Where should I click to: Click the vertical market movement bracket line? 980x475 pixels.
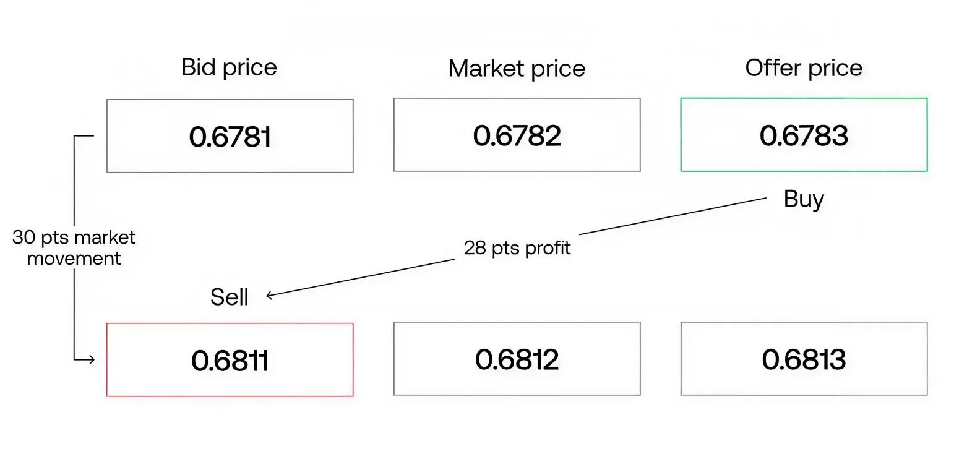(74, 179)
